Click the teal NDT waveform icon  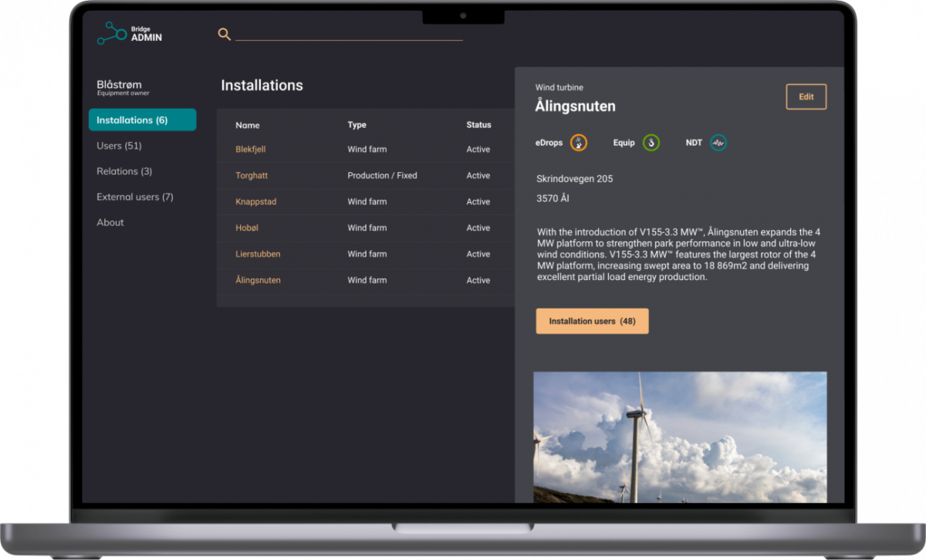tap(718, 142)
